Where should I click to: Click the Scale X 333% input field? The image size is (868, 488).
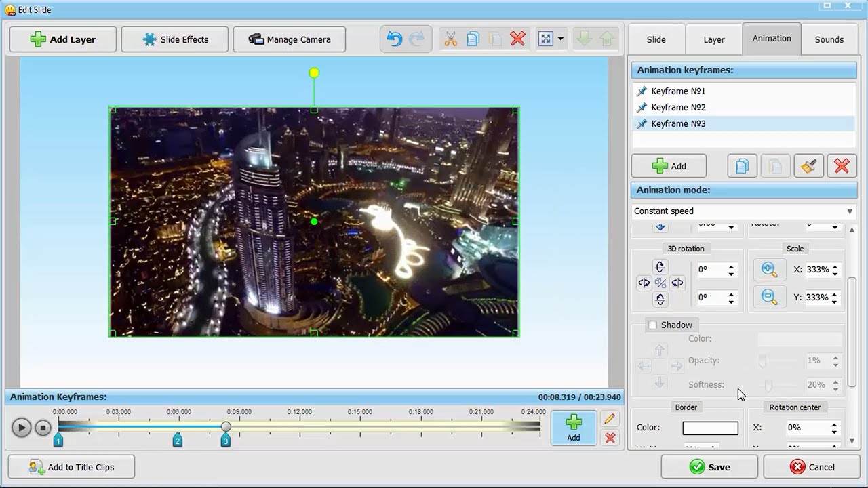tap(817, 269)
